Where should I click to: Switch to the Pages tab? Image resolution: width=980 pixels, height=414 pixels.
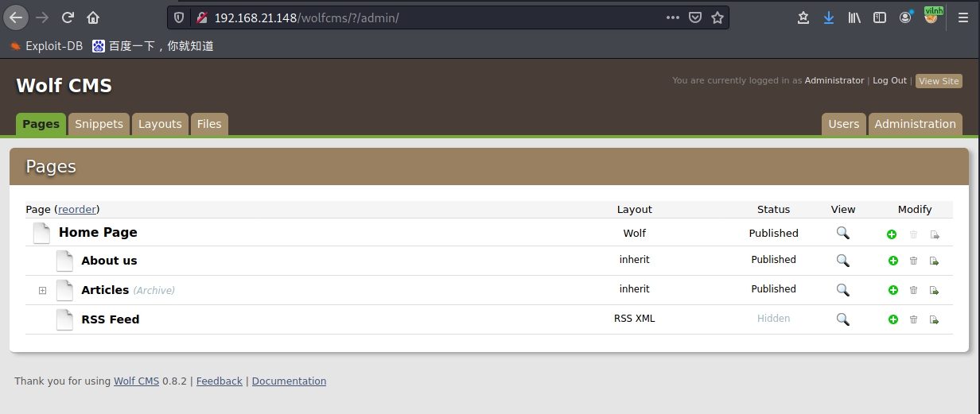coord(41,124)
